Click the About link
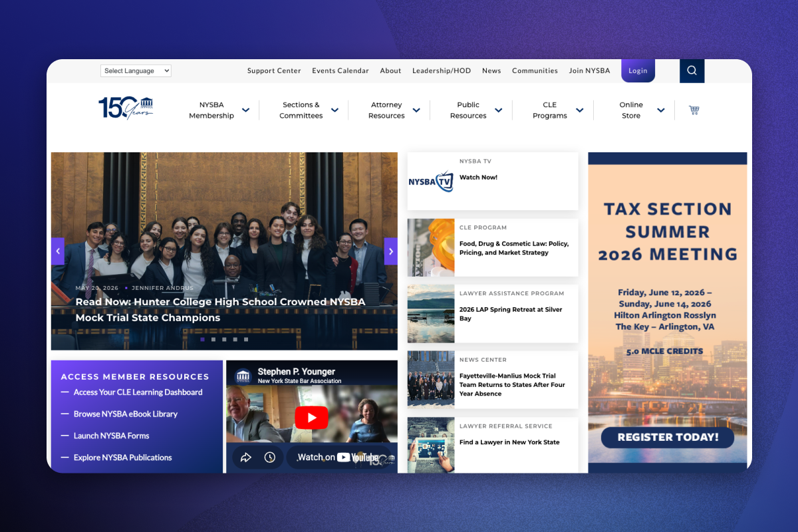This screenshot has height=532, width=798. point(390,70)
